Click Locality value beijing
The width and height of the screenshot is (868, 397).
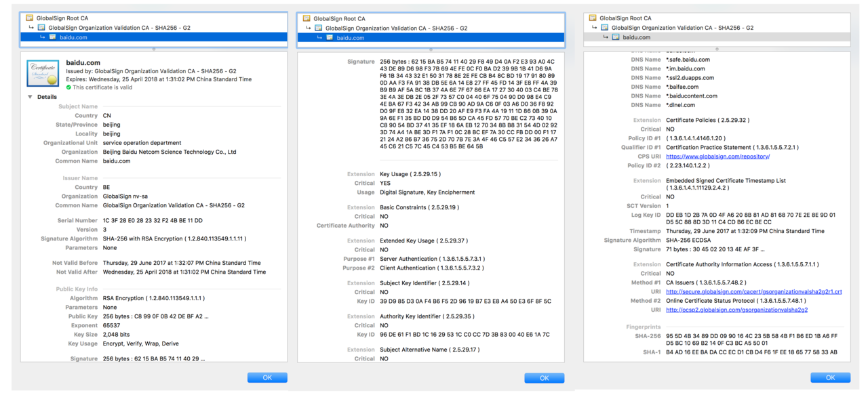pos(112,134)
